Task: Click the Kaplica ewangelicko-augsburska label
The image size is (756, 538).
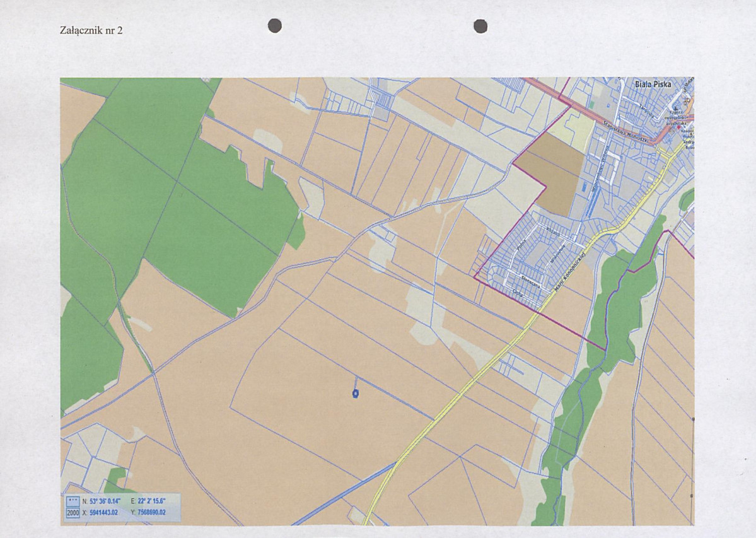Action: (676, 117)
